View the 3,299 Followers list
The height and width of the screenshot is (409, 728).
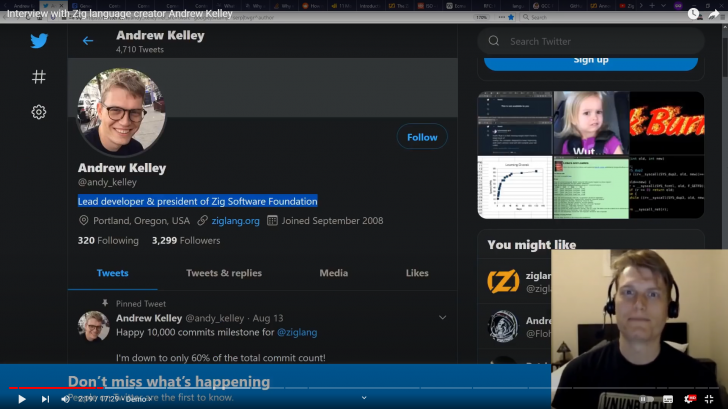point(186,240)
